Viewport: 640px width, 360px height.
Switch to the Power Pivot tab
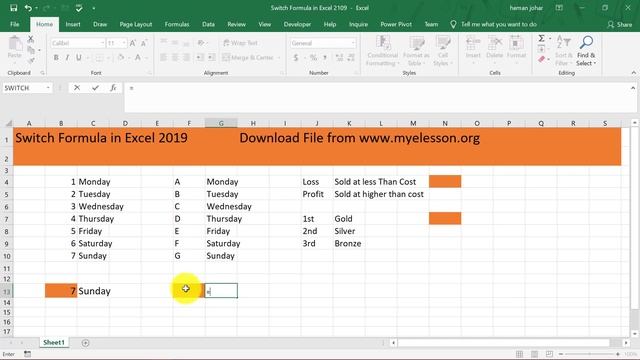click(396, 24)
